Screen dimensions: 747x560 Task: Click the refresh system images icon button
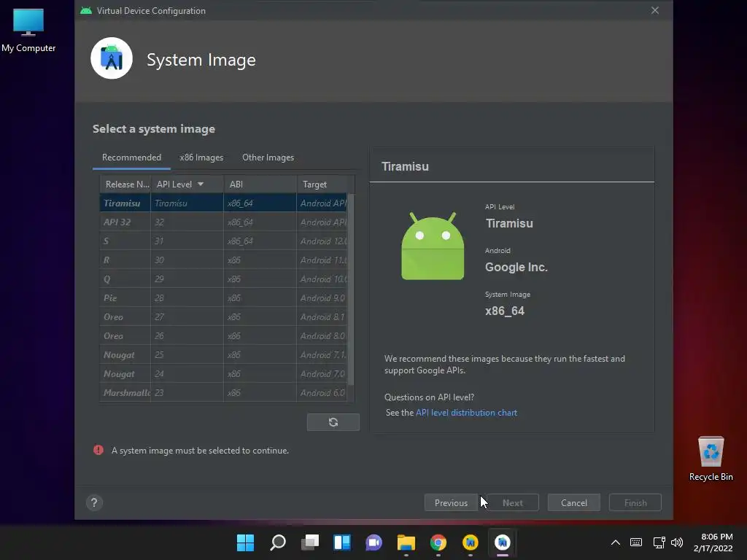tap(333, 422)
